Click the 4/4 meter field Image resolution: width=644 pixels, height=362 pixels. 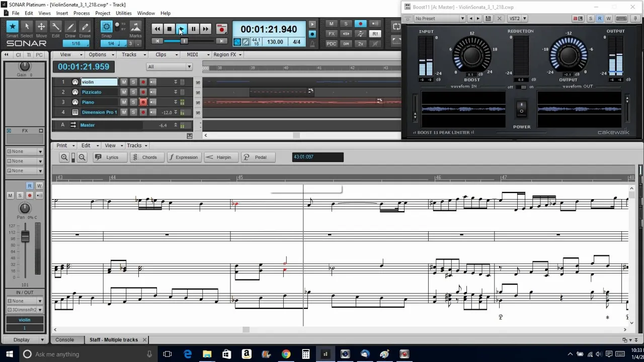296,42
